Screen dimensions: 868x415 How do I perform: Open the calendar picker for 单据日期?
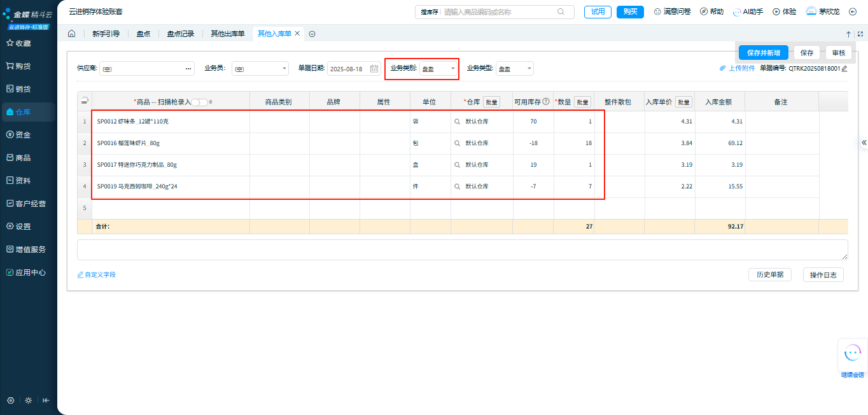(x=374, y=69)
